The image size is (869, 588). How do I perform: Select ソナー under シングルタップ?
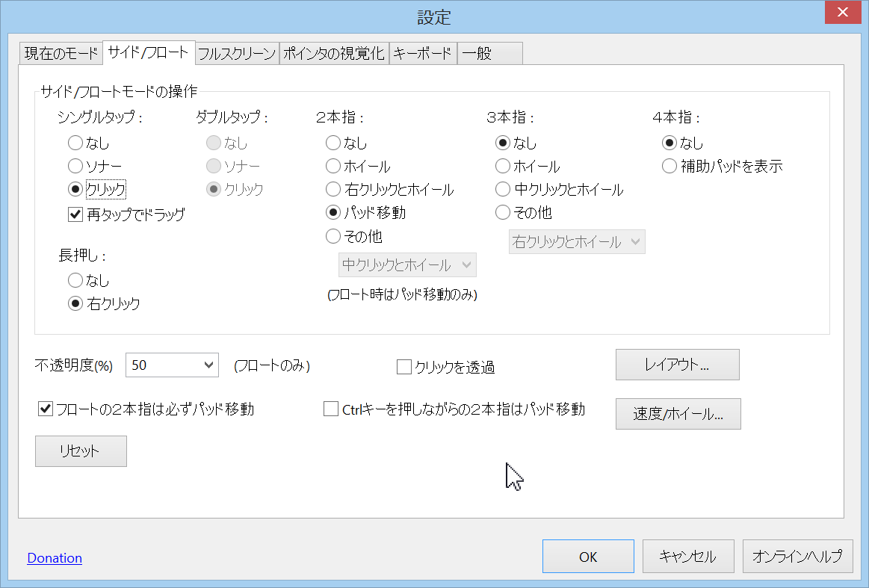pyautogui.click(x=75, y=166)
